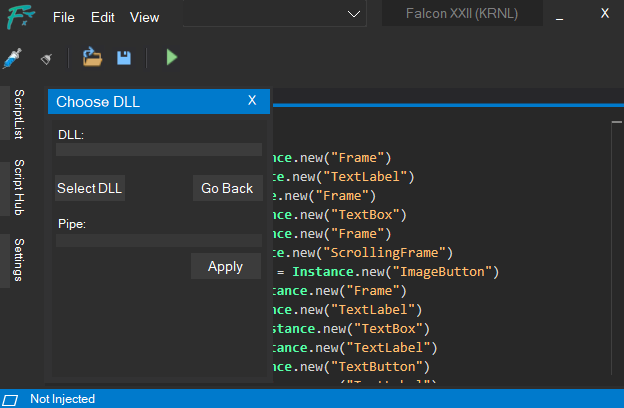The image size is (624, 408).
Task: Open the View menu
Action: tap(144, 18)
